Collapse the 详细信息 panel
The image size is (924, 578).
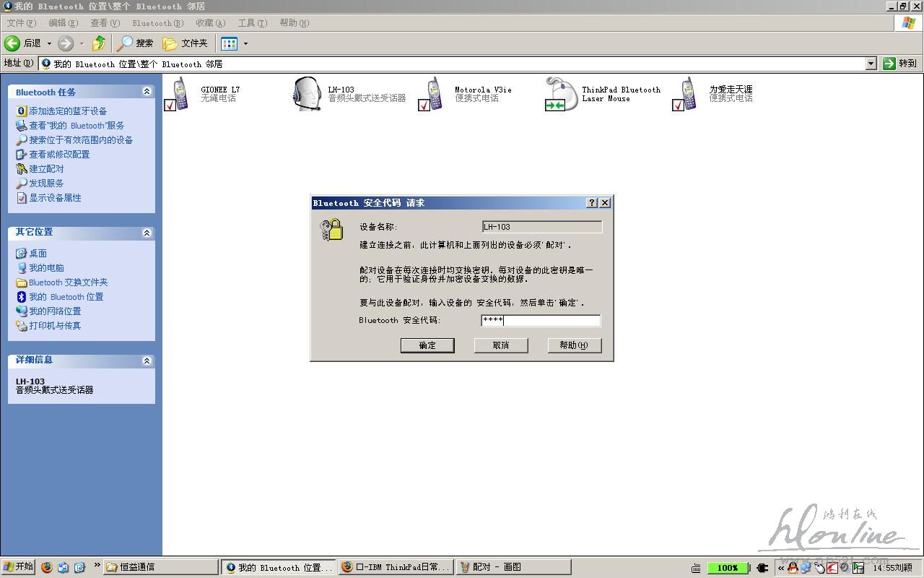(147, 361)
